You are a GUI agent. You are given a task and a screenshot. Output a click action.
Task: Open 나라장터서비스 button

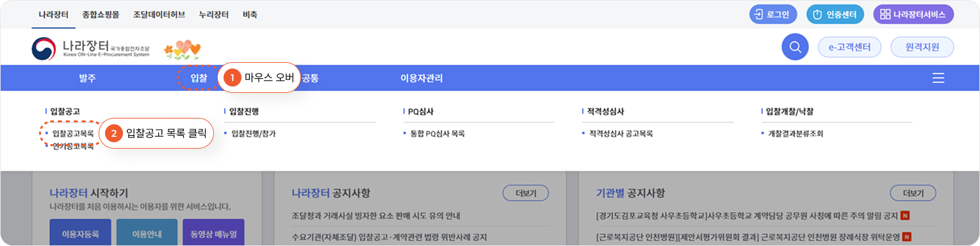[913, 14]
